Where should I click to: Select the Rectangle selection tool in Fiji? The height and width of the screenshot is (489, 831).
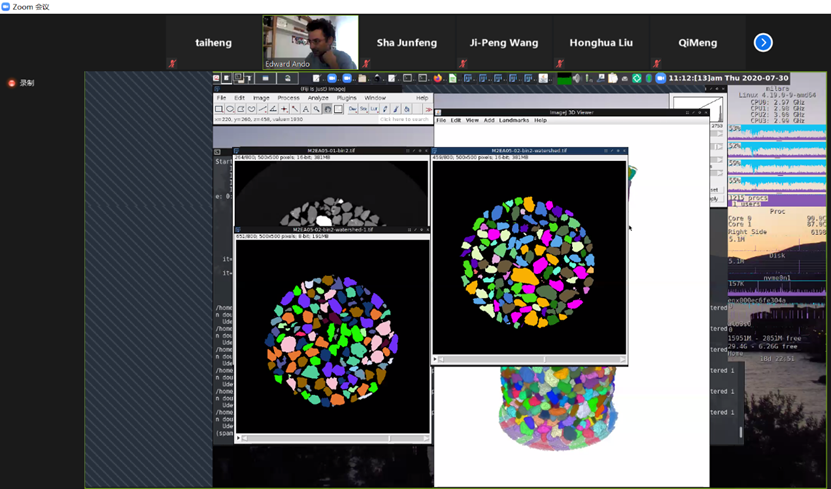click(x=219, y=109)
